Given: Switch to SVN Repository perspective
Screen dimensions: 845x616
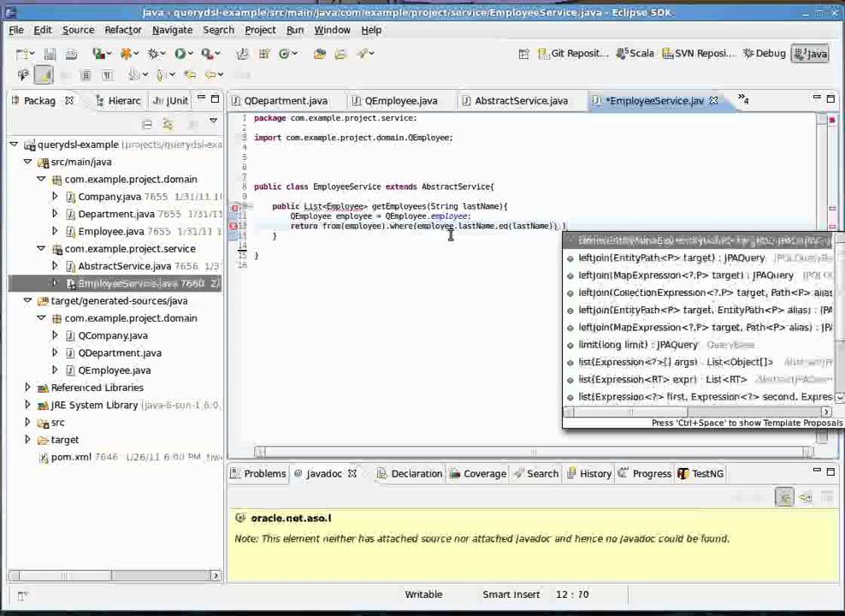Looking at the screenshot, I should click(699, 53).
